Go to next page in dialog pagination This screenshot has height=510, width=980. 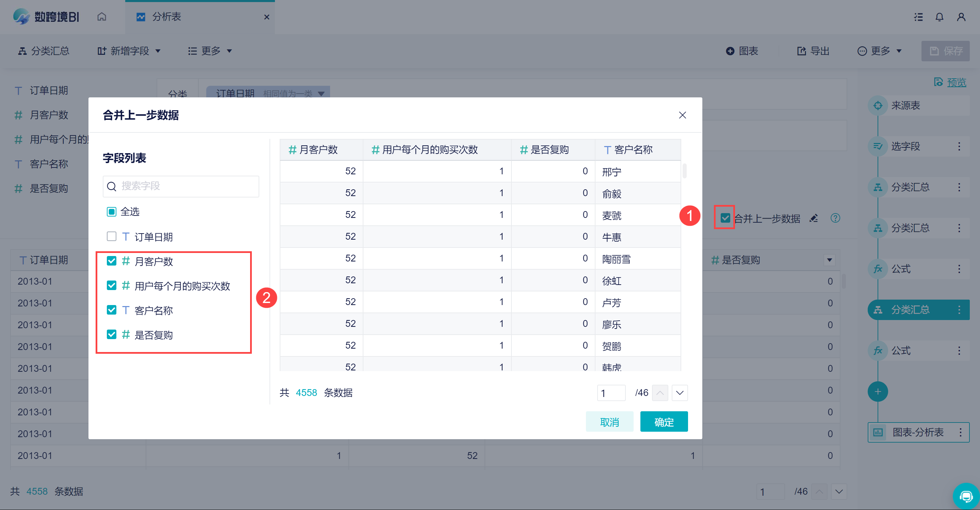pyautogui.click(x=680, y=393)
